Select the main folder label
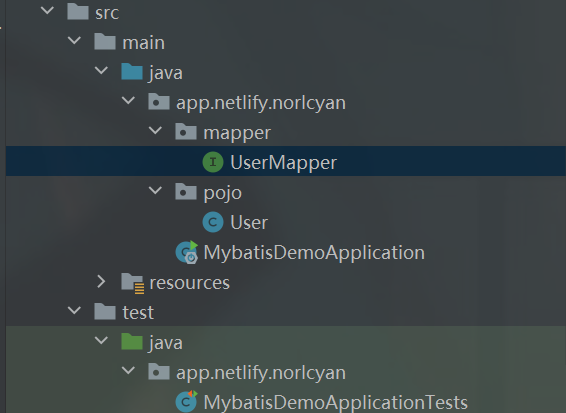Screen dimensions: 566x413 tap(144, 43)
